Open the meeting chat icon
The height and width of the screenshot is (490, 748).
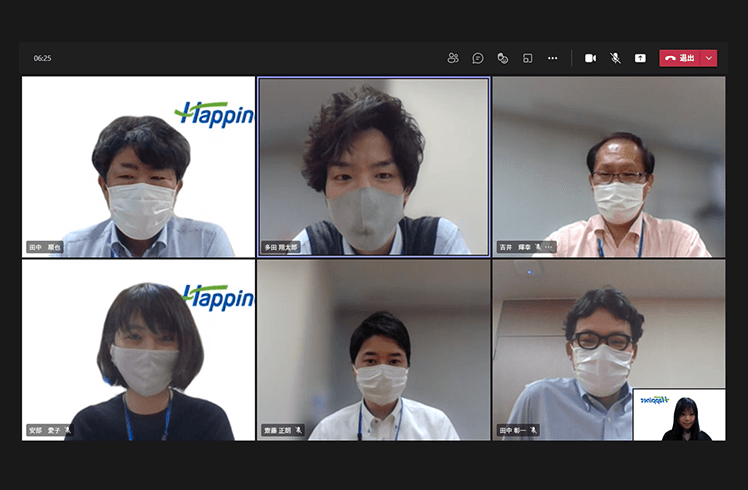coord(478,58)
